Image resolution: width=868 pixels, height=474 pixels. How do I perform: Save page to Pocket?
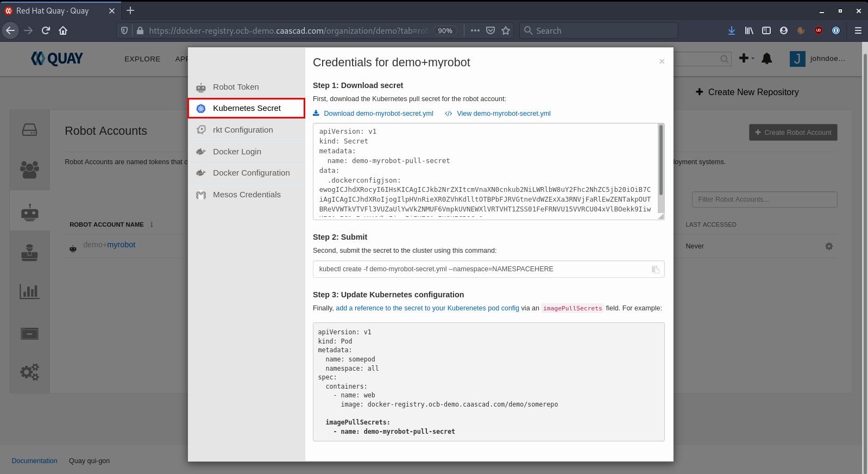490,30
